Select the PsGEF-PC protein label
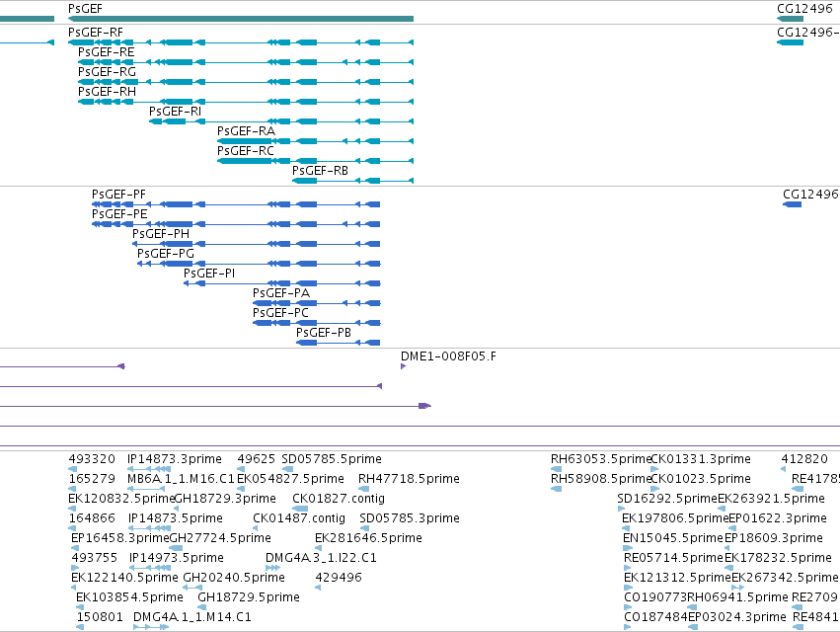The image size is (840, 632). point(280,312)
